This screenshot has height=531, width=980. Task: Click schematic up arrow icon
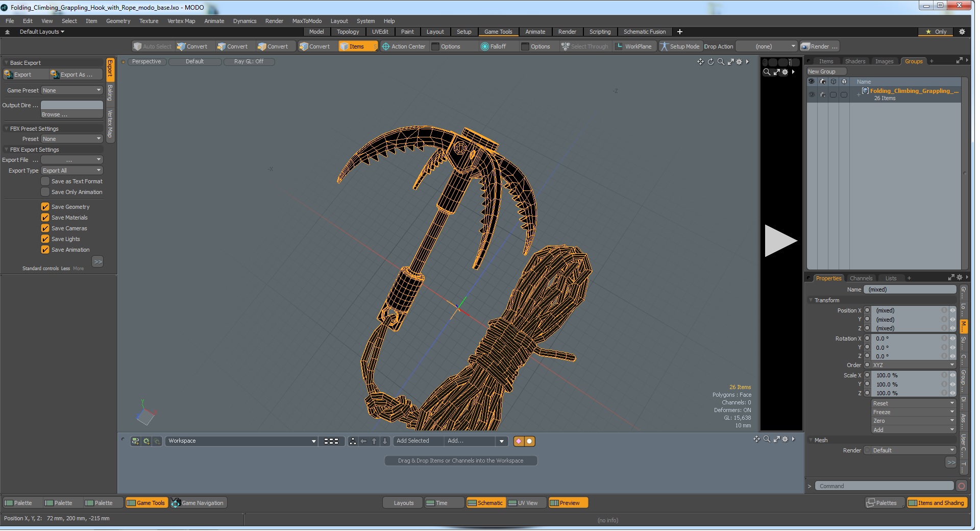374,441
